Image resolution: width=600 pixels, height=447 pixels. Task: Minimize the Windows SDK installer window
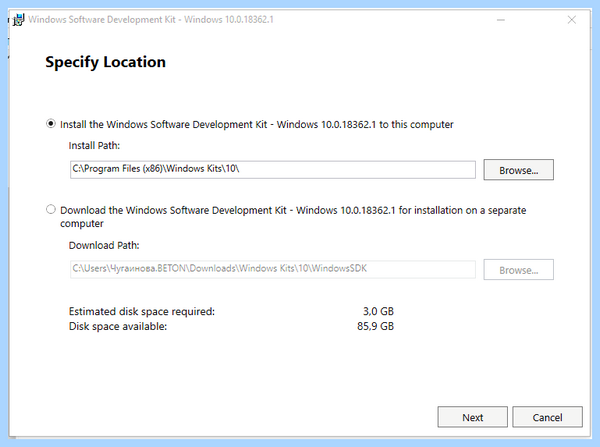501,20
